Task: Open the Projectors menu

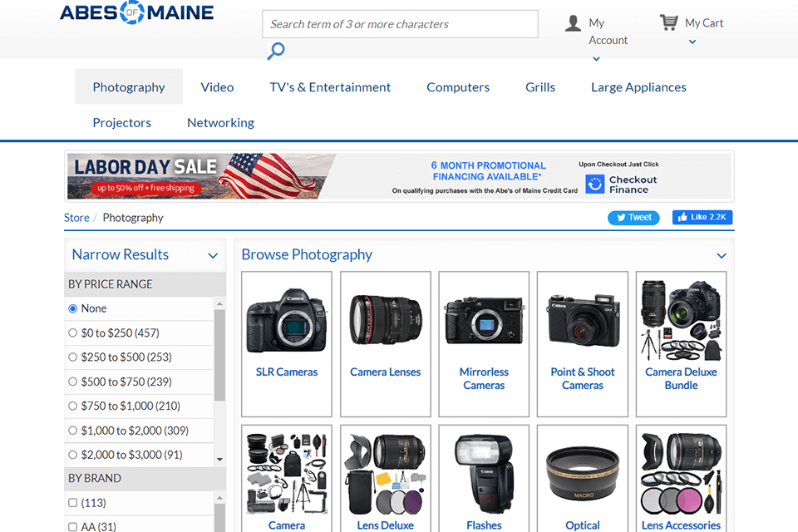Action: (122, 123)
